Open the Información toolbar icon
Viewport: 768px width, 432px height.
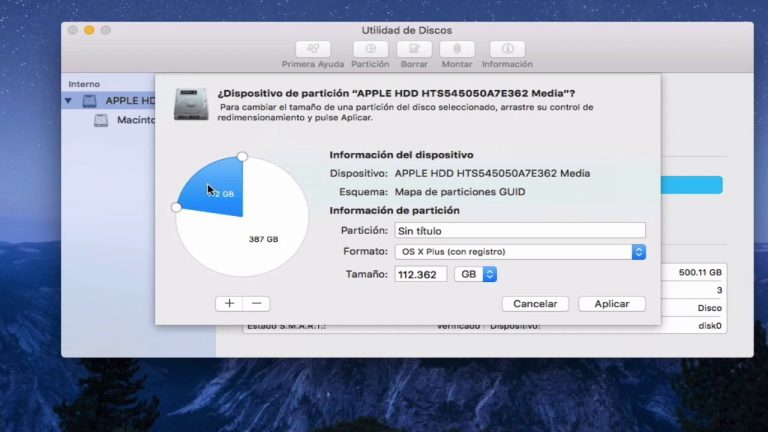pos(507,49)
